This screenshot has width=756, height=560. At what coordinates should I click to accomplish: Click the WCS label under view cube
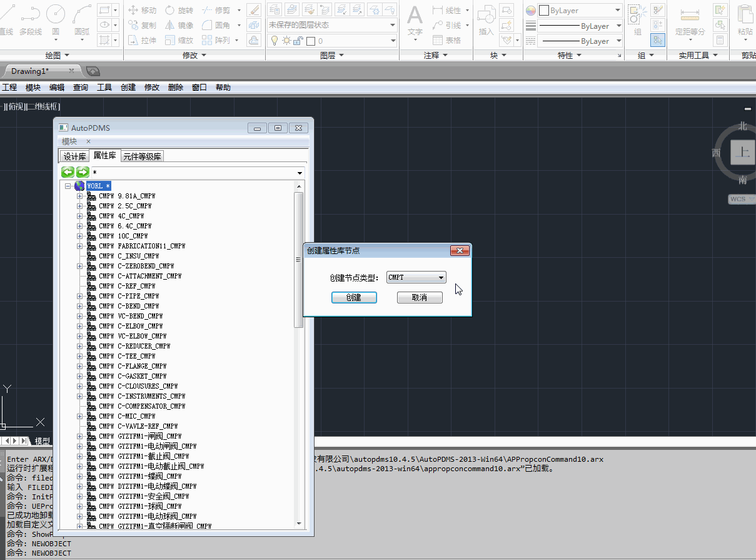742,199
